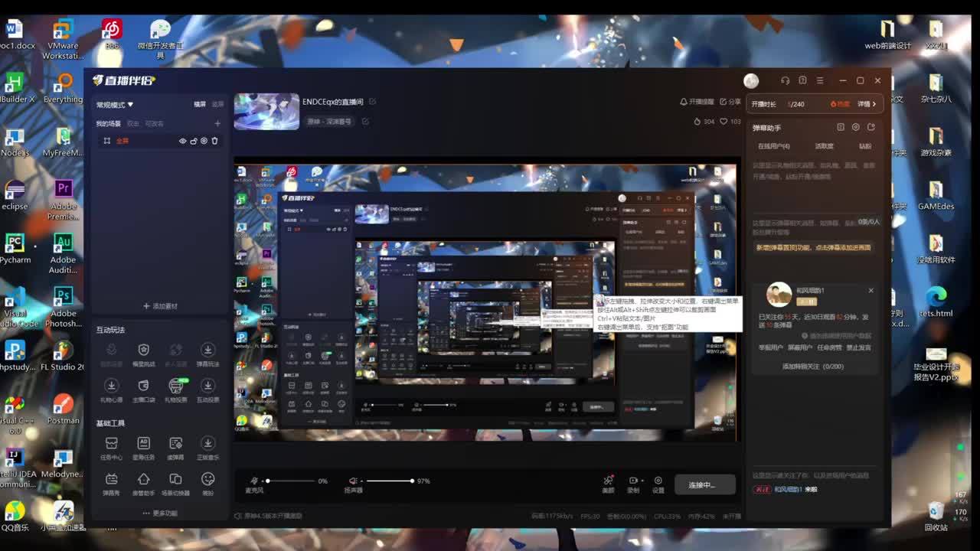The height and width of the screenshot is (551, 980).
Task: Expand the 常规模式 mode dropdown
Action: pyautogui.click(x=115, y=105)
